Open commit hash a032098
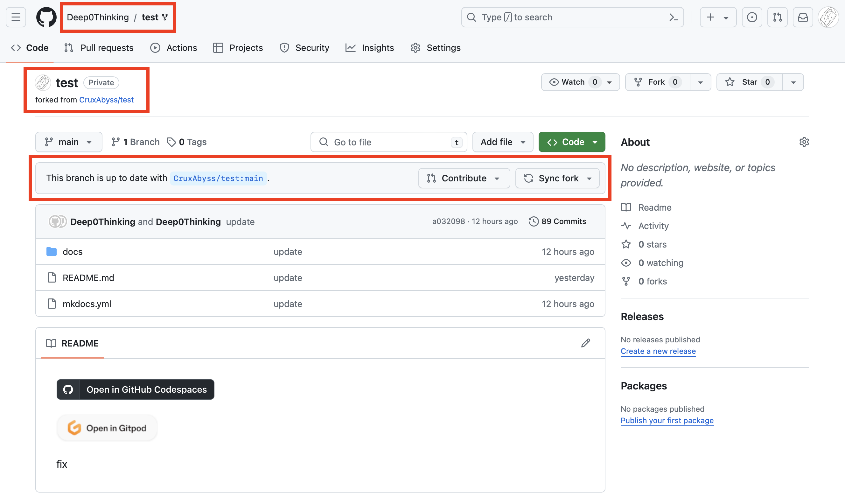The image size is (845, 504). pyautogui.click(x=449, y=221)
